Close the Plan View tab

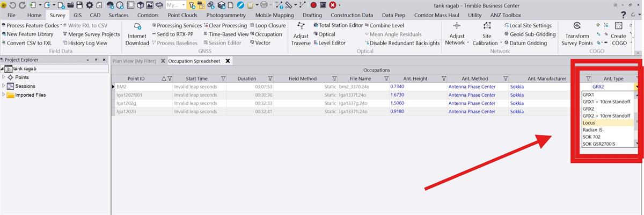163,61
